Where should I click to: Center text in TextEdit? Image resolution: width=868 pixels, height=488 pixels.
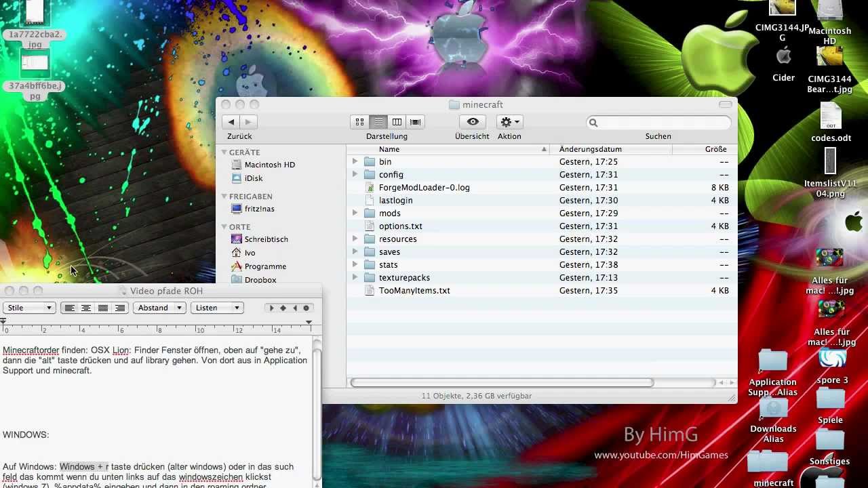pyautogui.click(x=86, y=308)
